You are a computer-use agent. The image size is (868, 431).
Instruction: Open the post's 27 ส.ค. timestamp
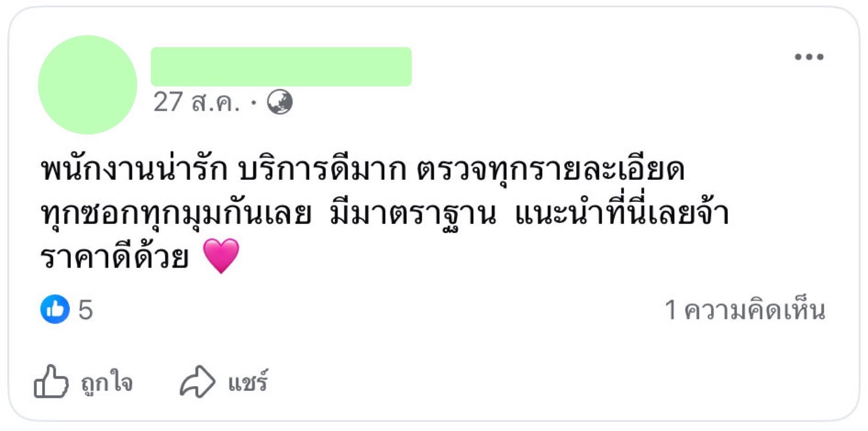point(196,102)
